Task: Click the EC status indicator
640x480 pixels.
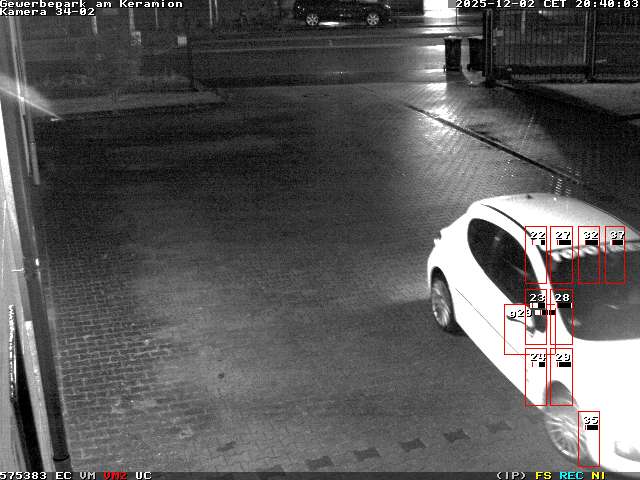Action: tap(63, 475)
